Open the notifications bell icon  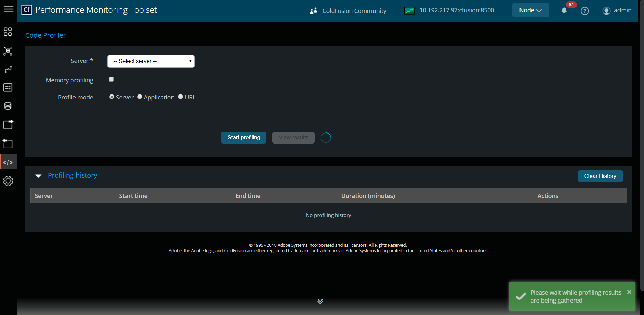coord(564,11)
